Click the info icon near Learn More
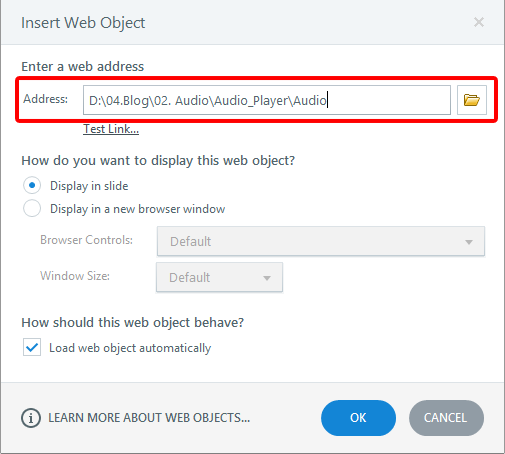The width and height of the screenshot is (505, 454). [31, 418]
